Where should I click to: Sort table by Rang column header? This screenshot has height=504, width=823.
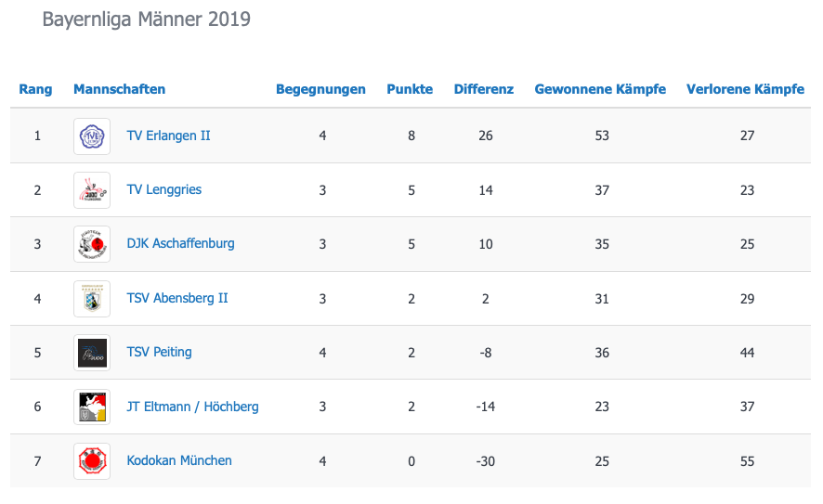tap(36, 90)
